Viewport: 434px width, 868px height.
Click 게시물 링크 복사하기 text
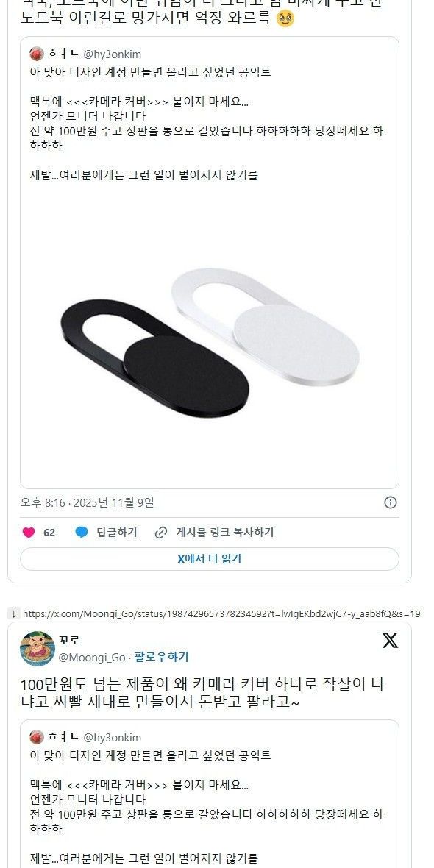tap(225, 533)
